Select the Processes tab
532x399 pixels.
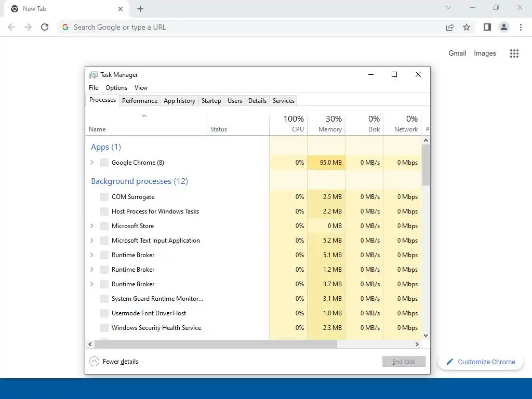coord(102,100)
